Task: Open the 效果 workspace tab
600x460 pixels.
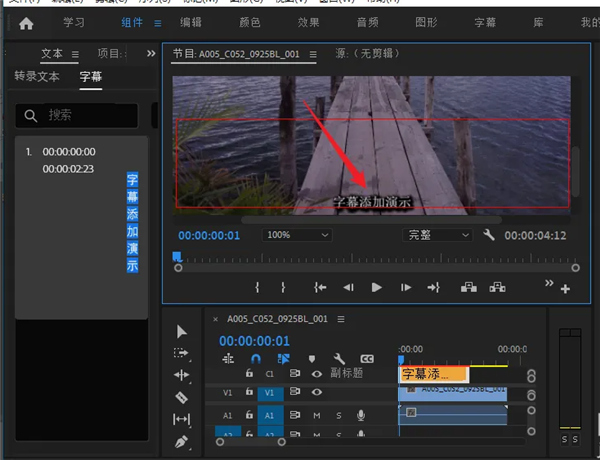Action: click(x=309, y=22)
